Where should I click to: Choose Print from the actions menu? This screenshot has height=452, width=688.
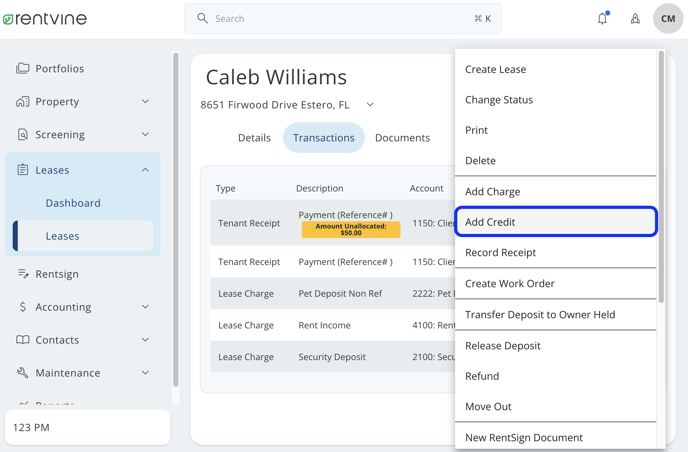pyautogui.click(x=555, y=130)
